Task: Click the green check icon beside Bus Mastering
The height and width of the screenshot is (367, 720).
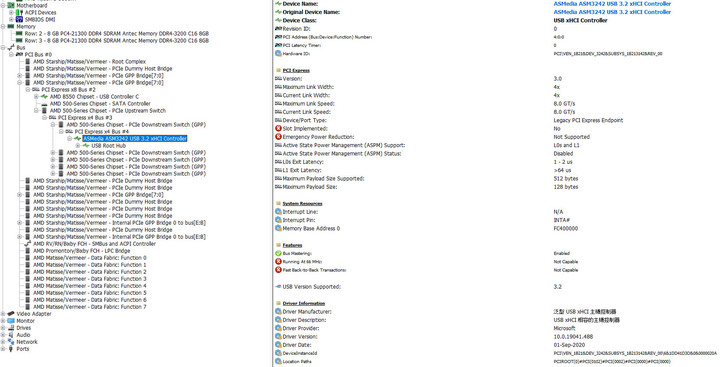Action: (x=278, y=253)
